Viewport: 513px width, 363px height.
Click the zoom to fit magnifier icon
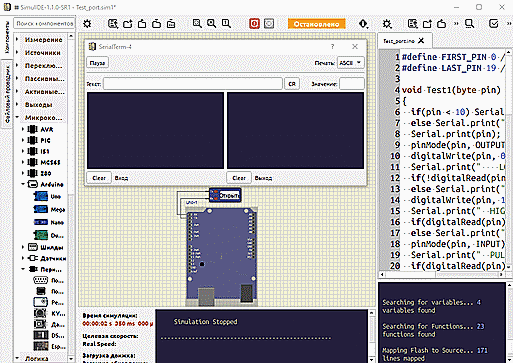[x=197, y=24]
